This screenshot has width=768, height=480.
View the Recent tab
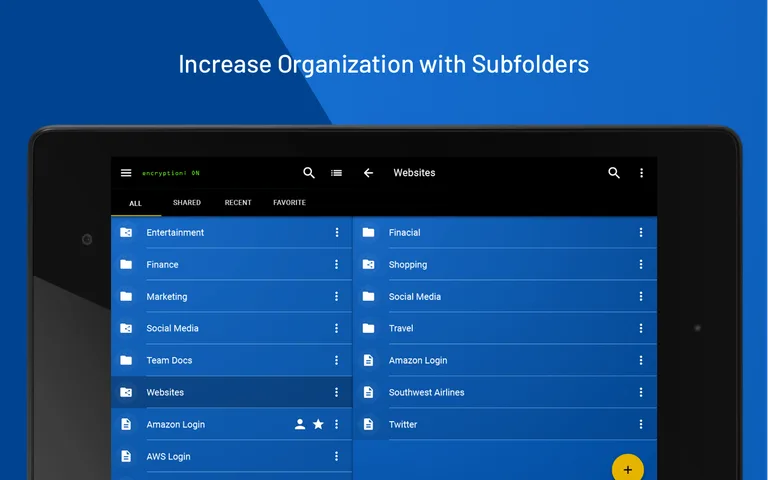click(238, 203)
